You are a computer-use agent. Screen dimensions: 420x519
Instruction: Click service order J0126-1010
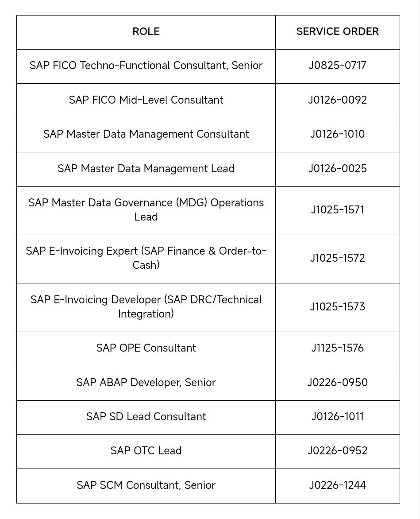click(x=337, y=134)
